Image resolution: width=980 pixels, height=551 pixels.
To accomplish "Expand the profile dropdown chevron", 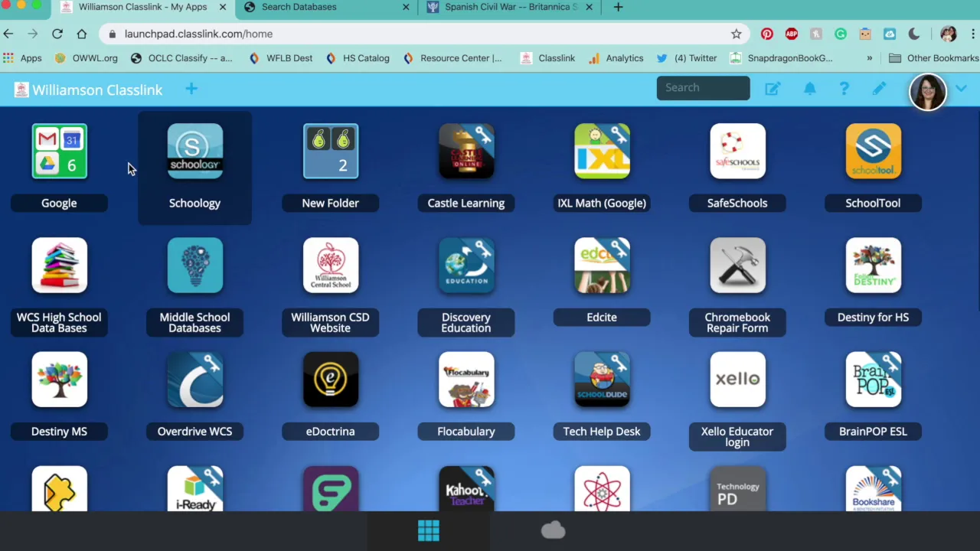I will 961,89.
